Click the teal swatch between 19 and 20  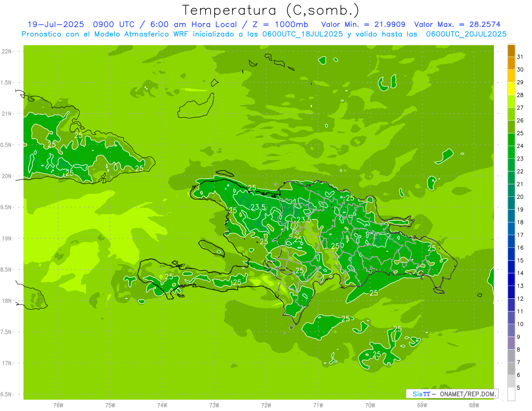[511, 203]
